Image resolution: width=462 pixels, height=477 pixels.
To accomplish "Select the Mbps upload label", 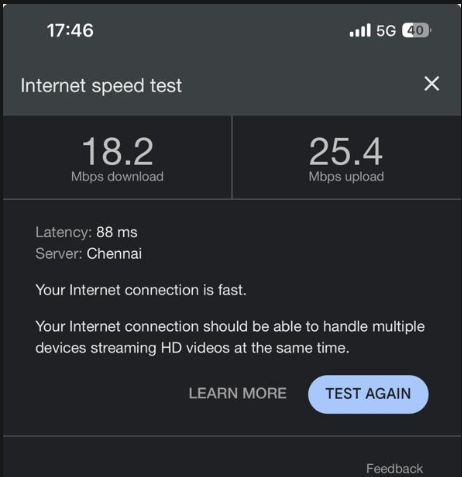I will [346, 177].
